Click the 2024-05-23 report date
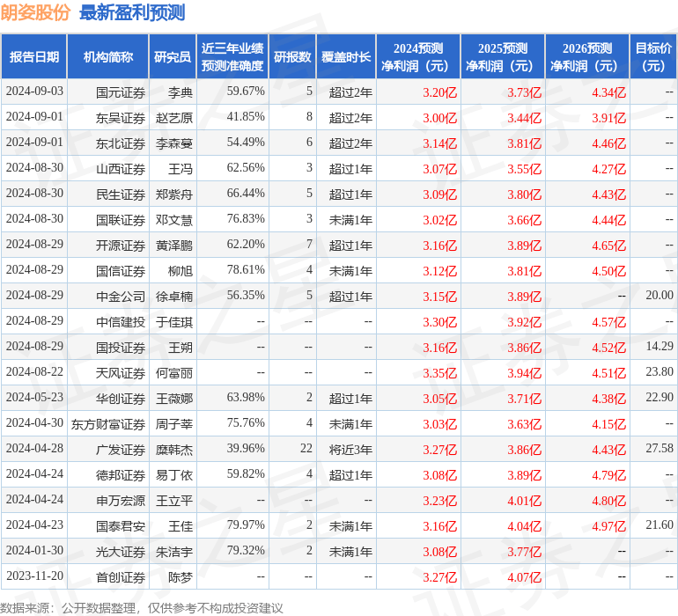Viewport: 678px width, 616px height. point(34,397)
